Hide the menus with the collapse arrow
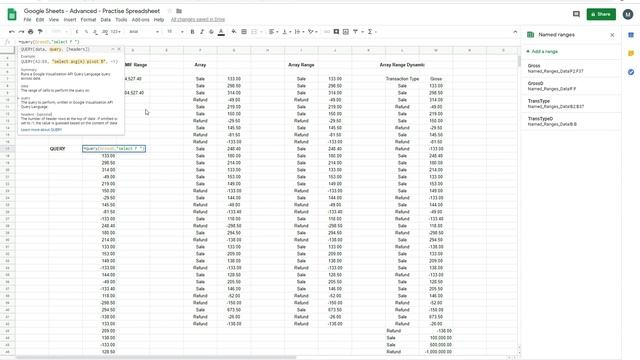The width and height of the screenshot is (640, 360). pos(515,32)
